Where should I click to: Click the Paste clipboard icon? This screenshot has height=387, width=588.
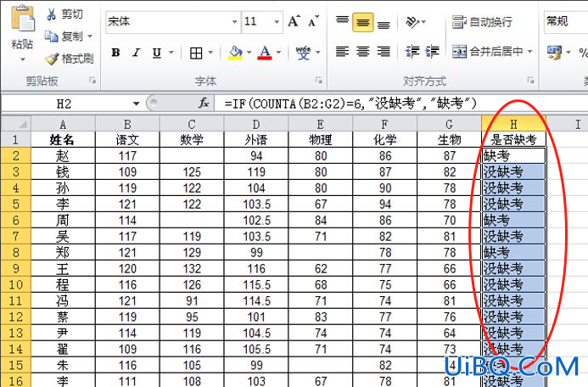point(22,19)
